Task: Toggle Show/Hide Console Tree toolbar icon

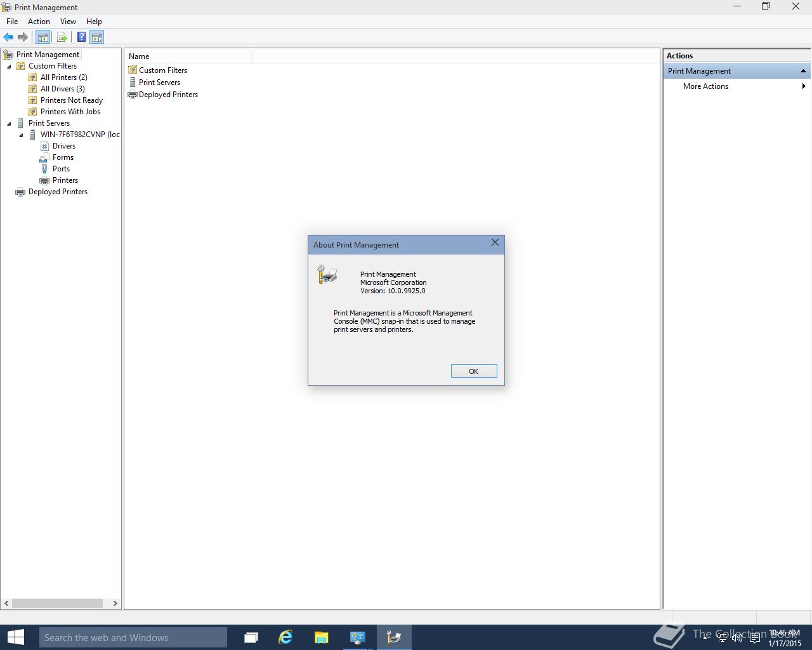Action: coord(43,37)
